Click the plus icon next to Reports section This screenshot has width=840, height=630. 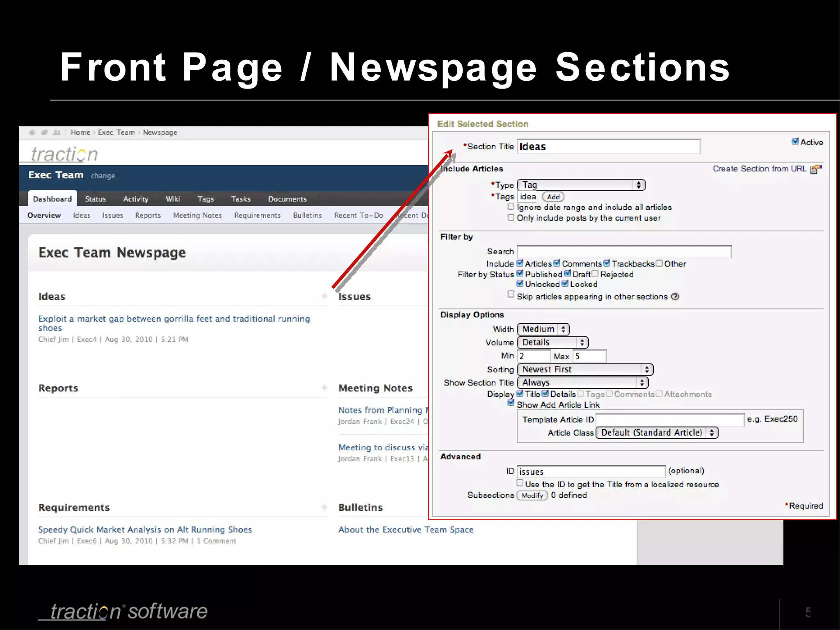(x=324, y=388)
